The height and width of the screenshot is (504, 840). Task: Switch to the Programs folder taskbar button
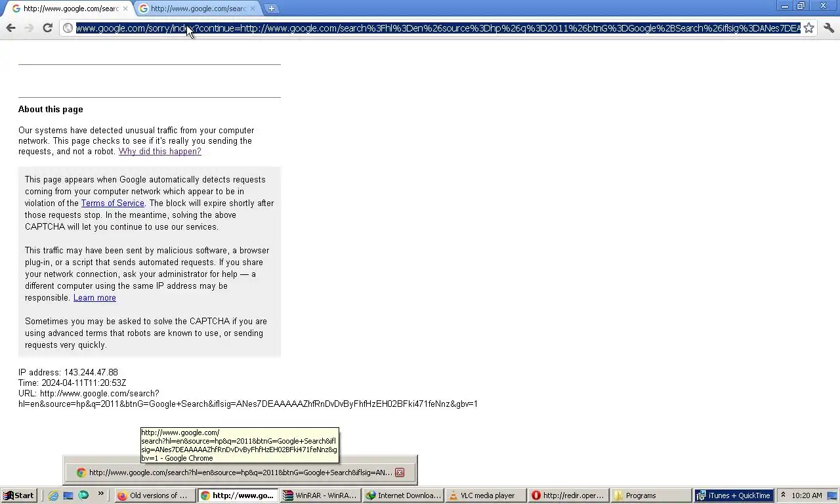[651, 495]
